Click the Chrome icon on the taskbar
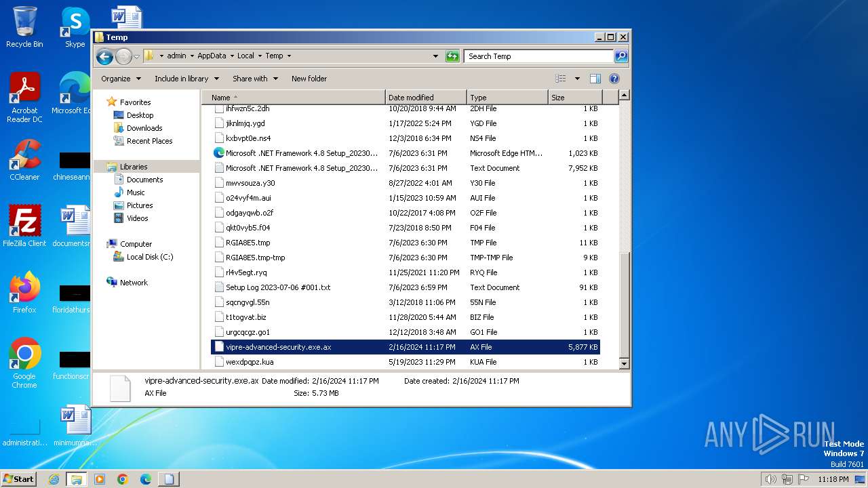 122,479
